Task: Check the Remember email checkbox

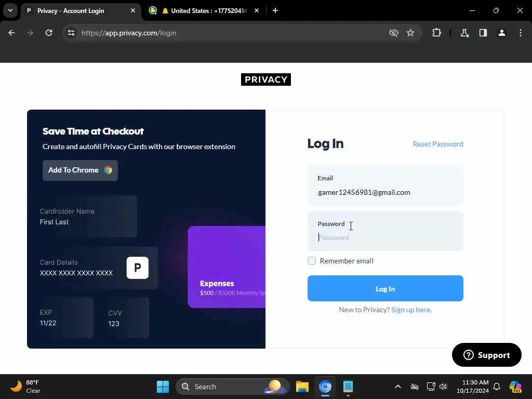Action: [x=312, y=261]
